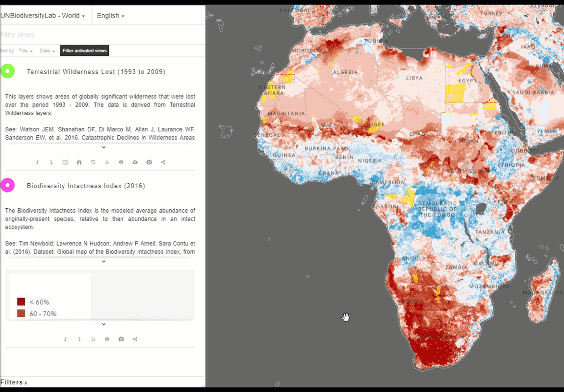This screenshot has width=564, height=392.
Task: Move Terrestrial Wilderness Lost layer up
Action: pos(37,162)
